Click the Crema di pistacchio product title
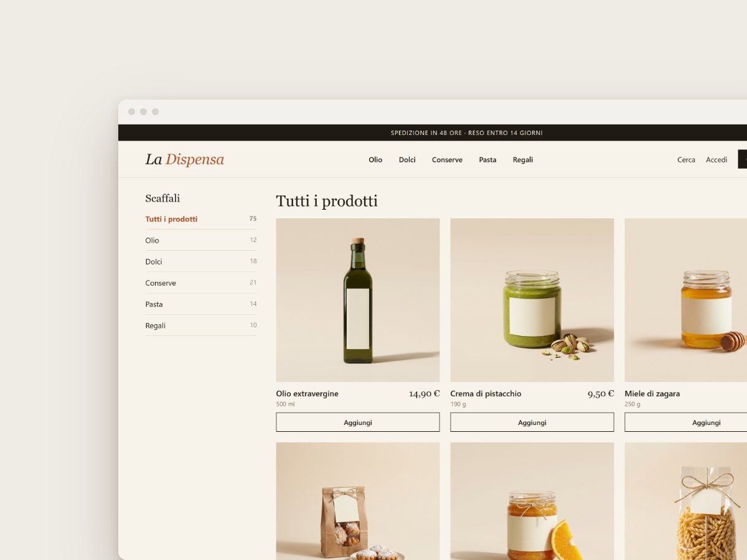This screenshot has height=560, width=747. pyautogui.click(x=486, y=394)
